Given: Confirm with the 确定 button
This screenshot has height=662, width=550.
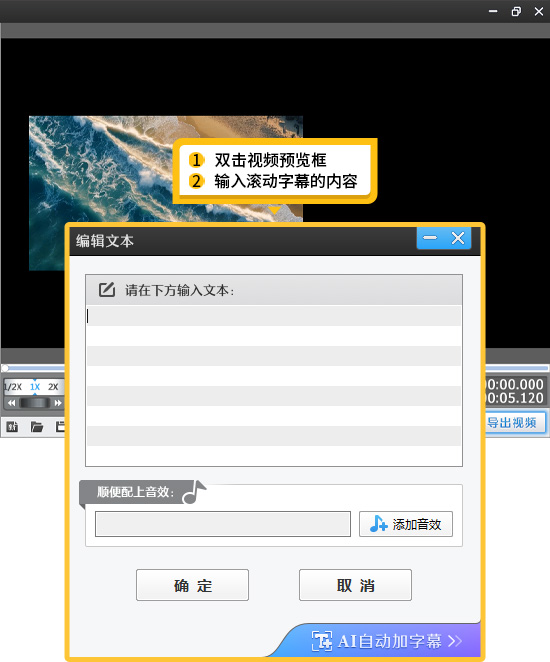Looking at the screenshot, I should pos(192,585).
